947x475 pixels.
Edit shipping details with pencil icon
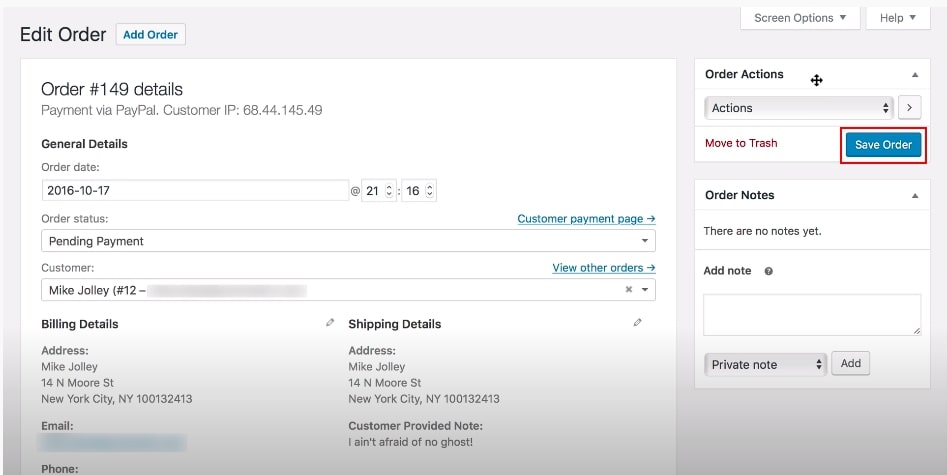pyautogui.click(x=637, y=323)
